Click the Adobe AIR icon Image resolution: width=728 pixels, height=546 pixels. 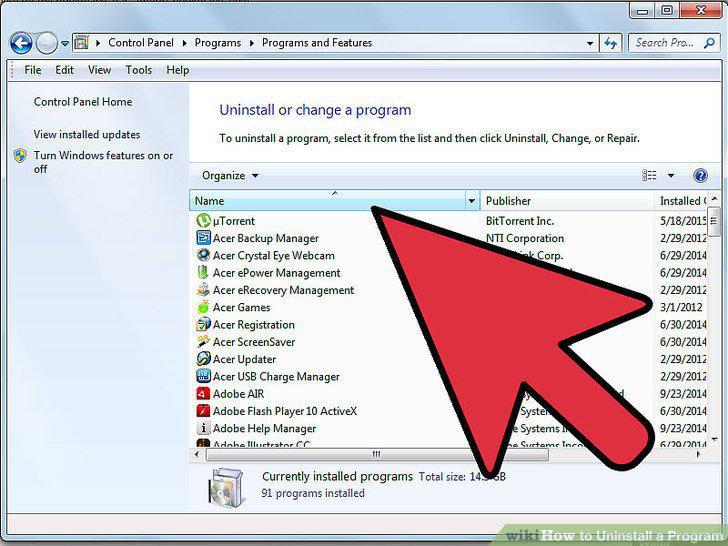[x=203, y=394]
